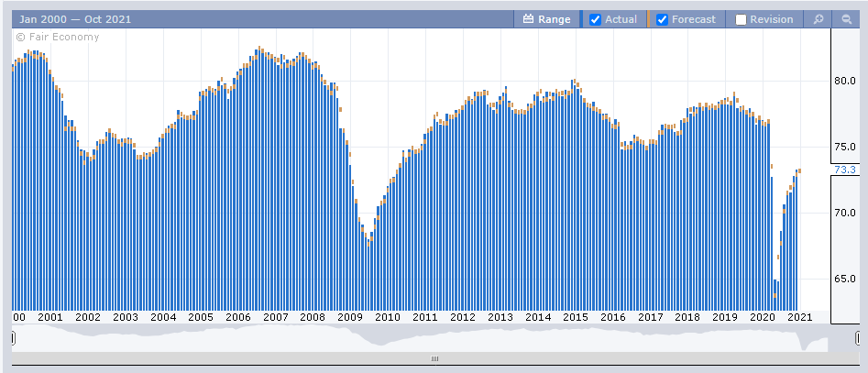Click the 73.3 current value label
868x373 pixels.
click(845, 170)
